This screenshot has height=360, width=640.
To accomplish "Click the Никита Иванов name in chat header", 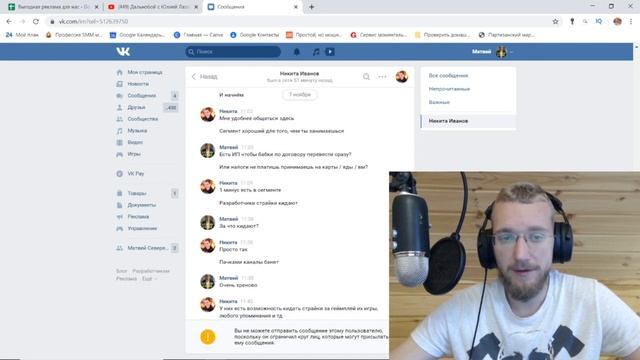I will coord(299,73).
